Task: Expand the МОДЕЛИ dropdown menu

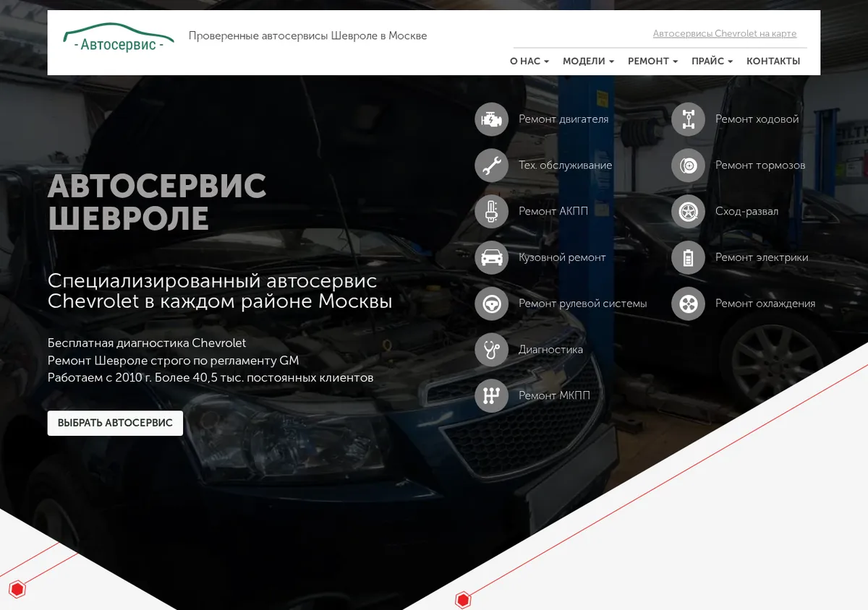Action: (588, 61)
